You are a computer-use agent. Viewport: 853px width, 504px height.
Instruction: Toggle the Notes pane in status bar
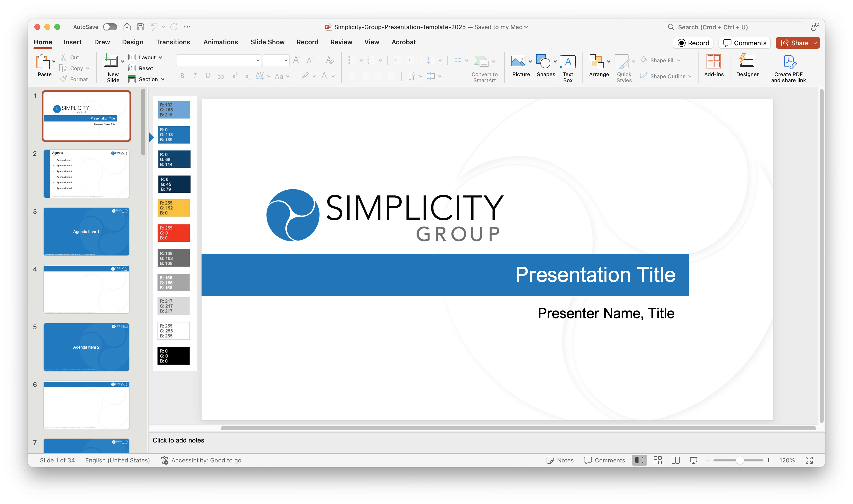560,460
